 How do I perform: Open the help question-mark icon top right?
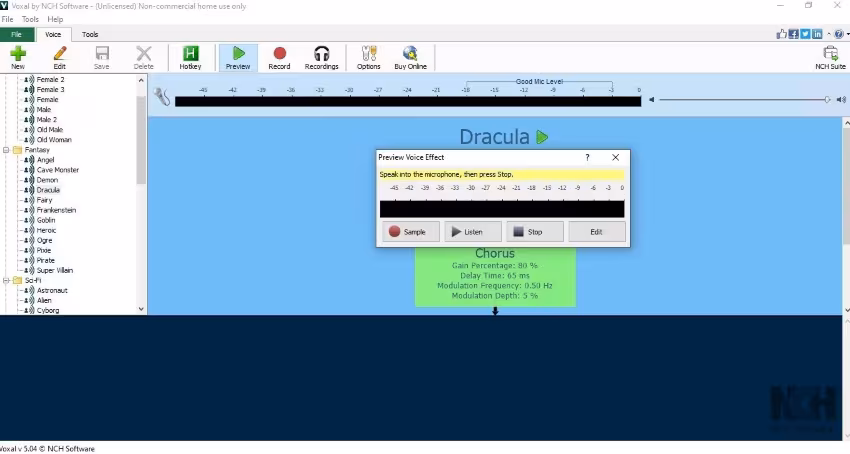point(839,34)
